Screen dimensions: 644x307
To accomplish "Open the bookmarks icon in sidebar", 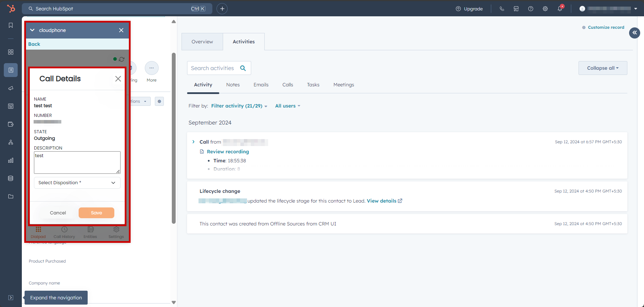I will [11, 25].
